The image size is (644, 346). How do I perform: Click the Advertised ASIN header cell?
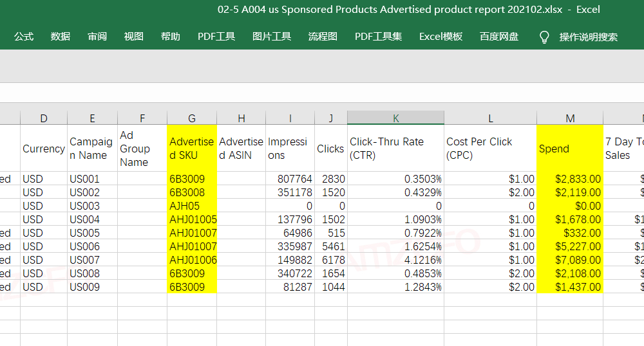pyautogui.click(x=241, y=149)
